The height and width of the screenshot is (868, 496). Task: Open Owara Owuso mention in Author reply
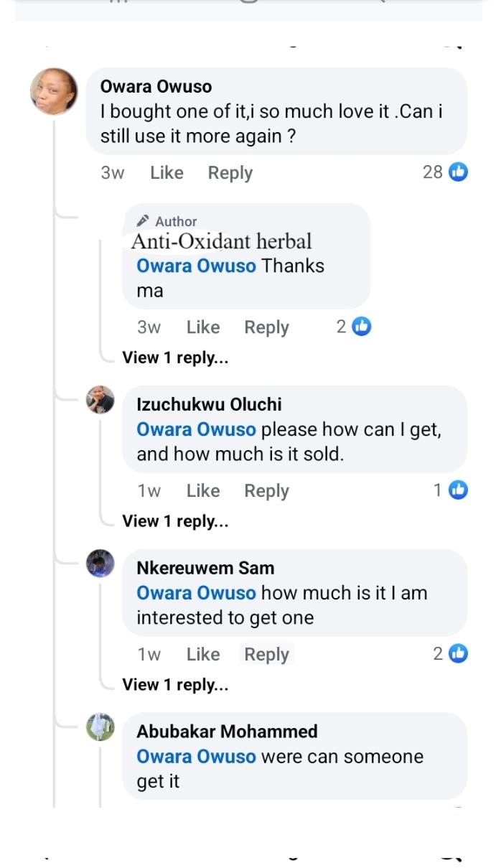click(196, 266)
